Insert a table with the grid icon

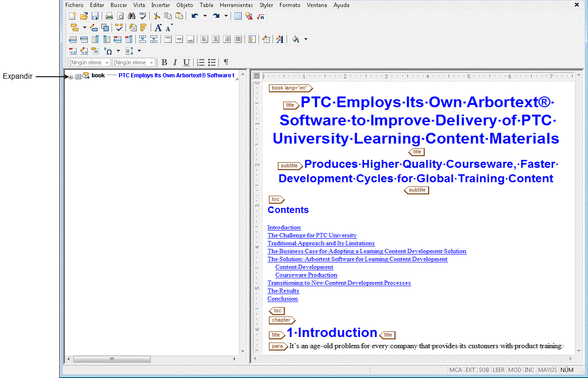pyautogui.click(x=238, y=16)
